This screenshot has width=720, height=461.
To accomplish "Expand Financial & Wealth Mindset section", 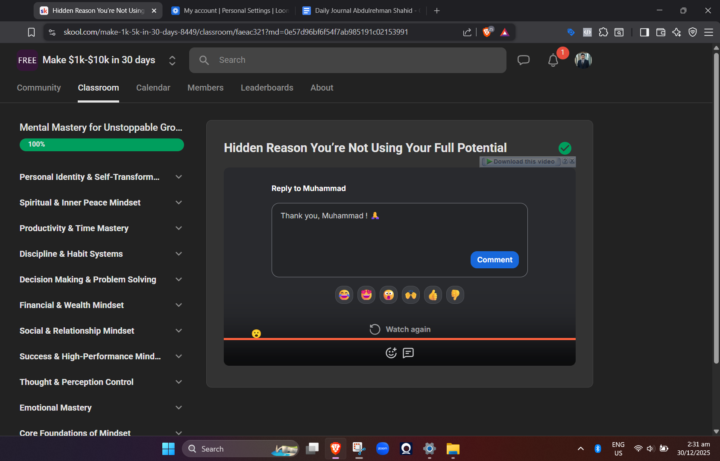I will [x=179, y=305].
